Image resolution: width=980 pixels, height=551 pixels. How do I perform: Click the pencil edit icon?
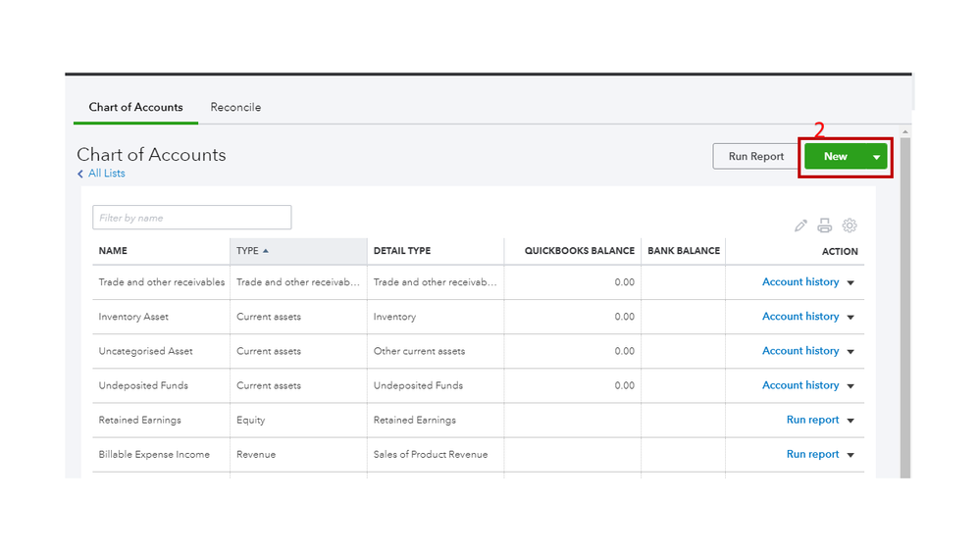[800, 225]
